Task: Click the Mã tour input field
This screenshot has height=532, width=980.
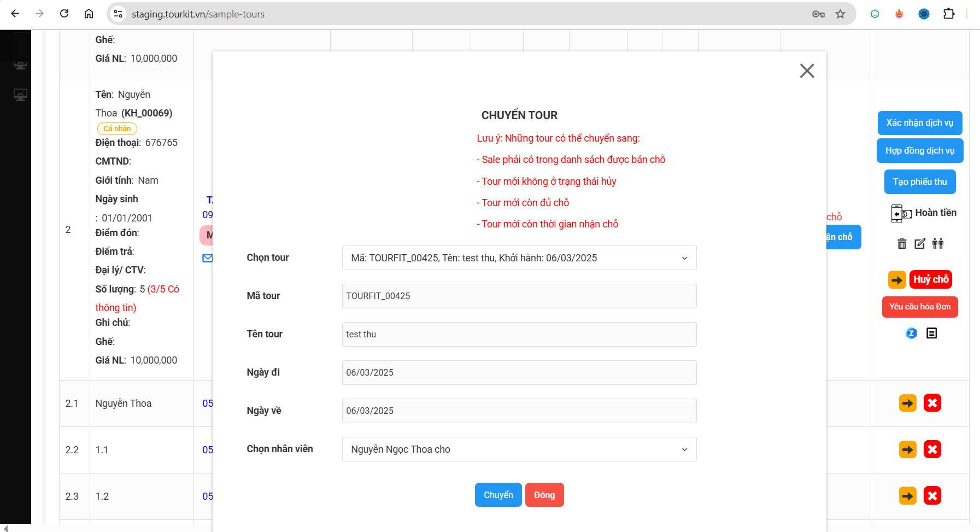Action: pyautogui.click(x=519, y=296)
